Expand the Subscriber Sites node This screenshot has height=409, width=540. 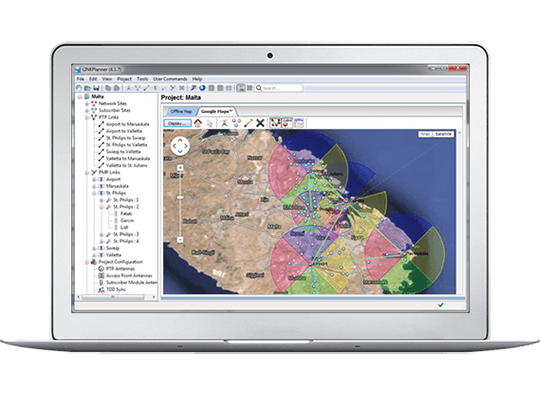coord(87,111)
